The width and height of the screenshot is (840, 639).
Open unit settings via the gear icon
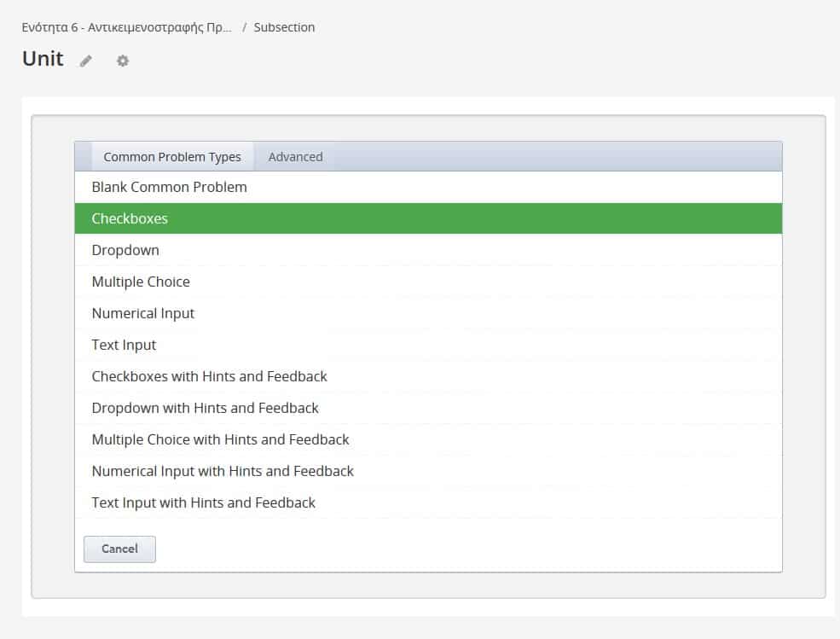123,61
